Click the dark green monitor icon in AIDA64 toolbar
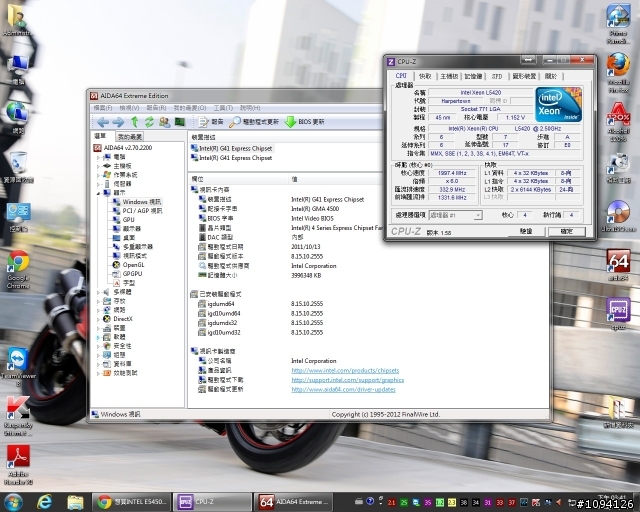 (x=180, y=122)
